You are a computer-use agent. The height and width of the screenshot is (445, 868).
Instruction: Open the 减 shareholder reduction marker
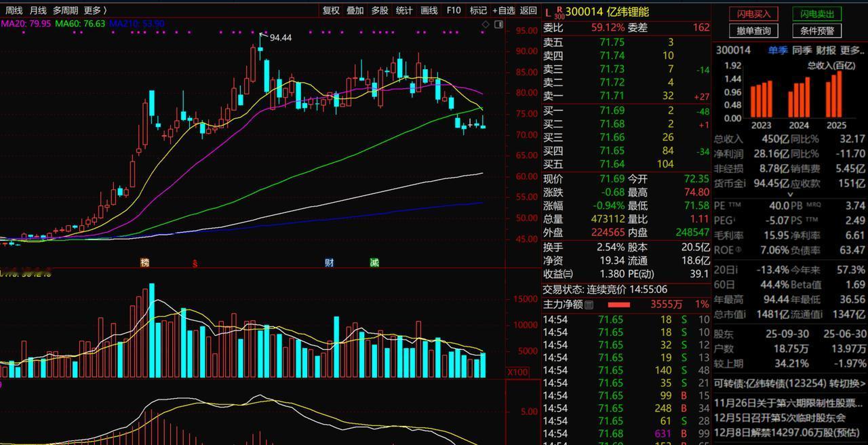point(374,263)
